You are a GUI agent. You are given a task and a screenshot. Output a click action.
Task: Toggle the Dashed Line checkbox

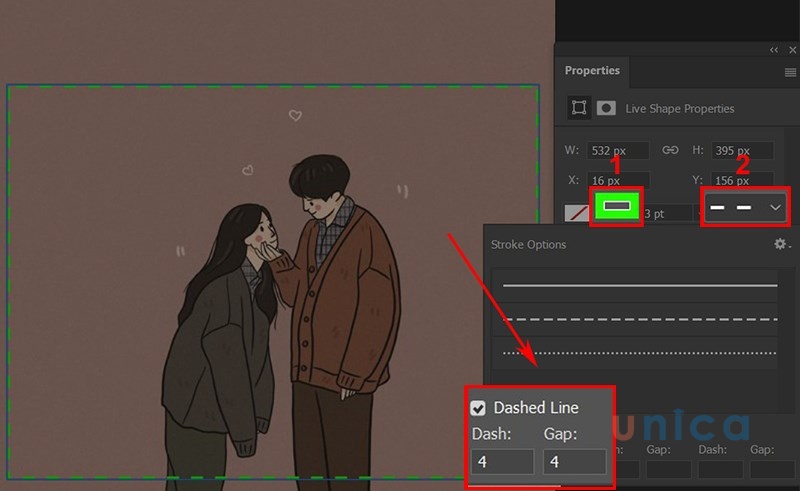(478, 408)
